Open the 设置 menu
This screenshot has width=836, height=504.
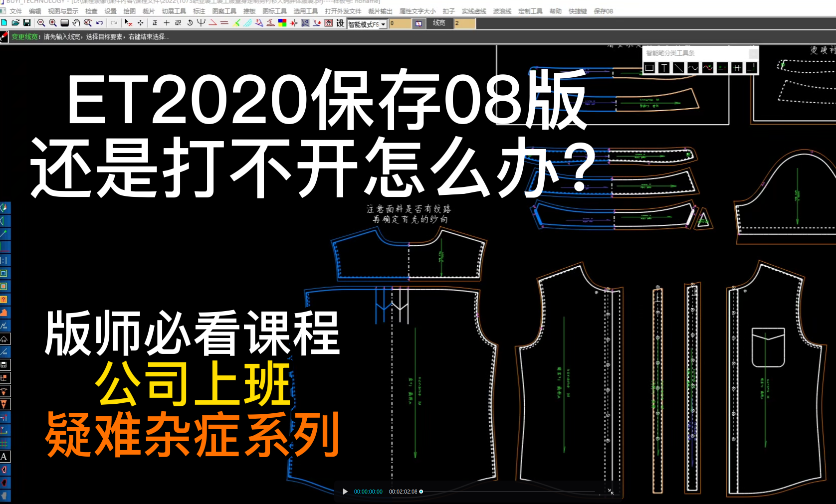pyautogui.click(x=110, y=11)
